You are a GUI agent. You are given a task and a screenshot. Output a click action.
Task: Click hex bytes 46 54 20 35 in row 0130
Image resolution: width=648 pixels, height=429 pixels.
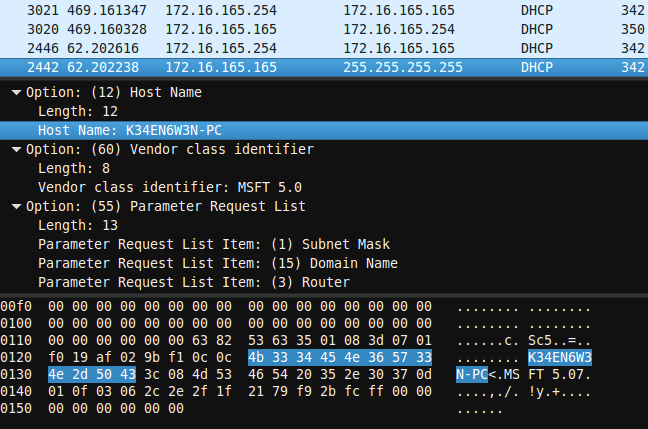coord(292,374)
